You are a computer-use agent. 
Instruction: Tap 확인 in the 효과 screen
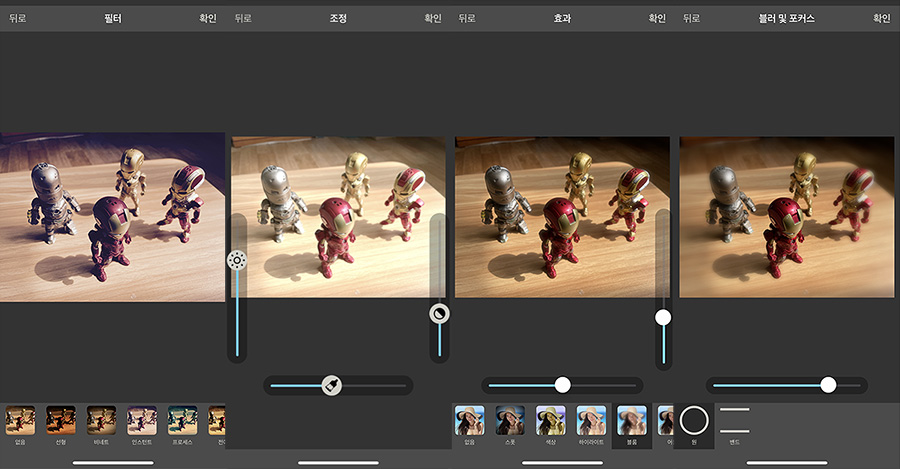tap(657, 18)
